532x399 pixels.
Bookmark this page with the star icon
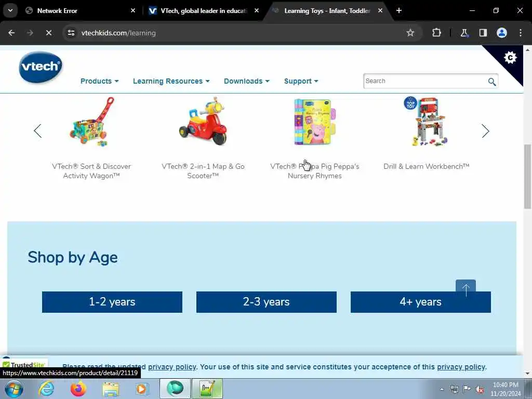coord(410,33)
